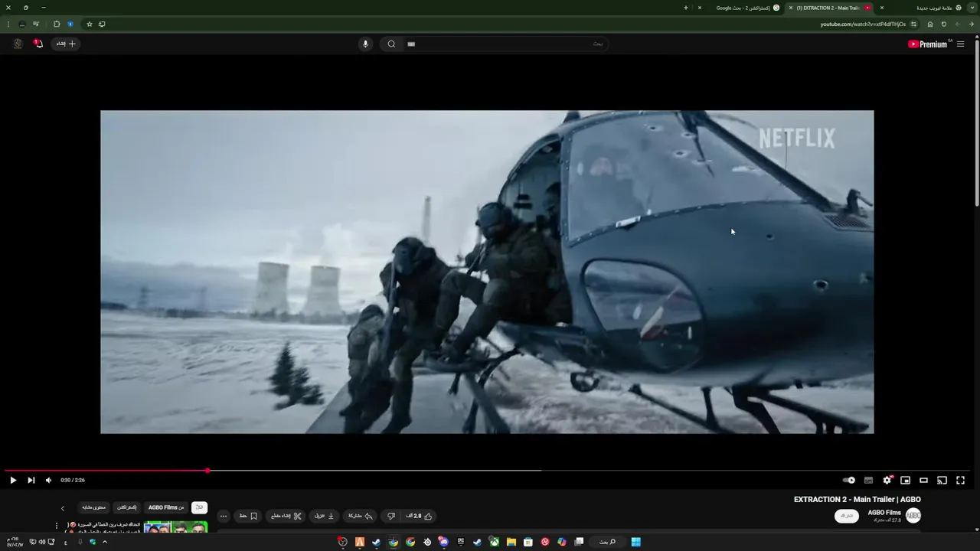
Task: Open the browser extensions puzzle icon
Action: coord(57,24)
